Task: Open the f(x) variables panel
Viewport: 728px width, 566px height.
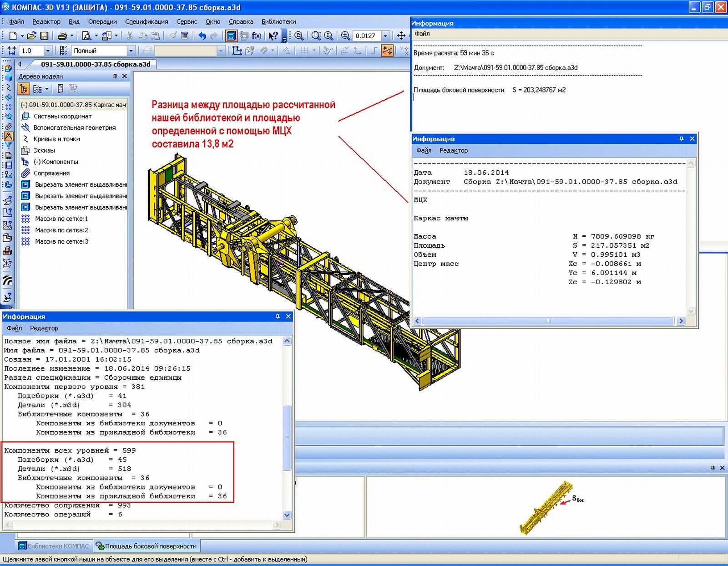Action: point(257,36)
